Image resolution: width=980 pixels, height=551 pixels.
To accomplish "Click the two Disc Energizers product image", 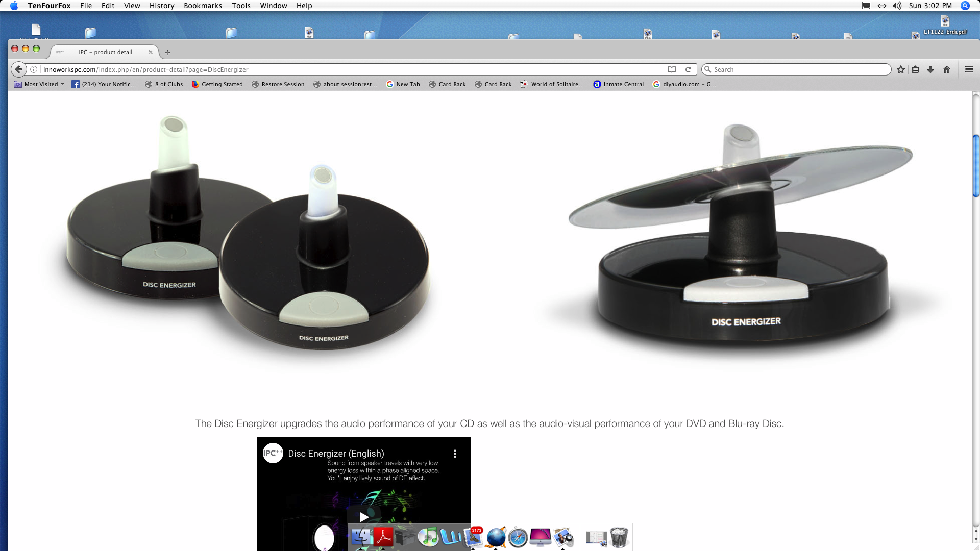I will 249,233.
